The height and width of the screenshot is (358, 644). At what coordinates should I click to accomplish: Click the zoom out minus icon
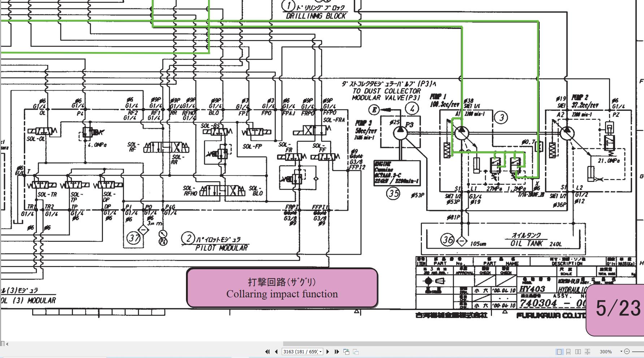[627, 352]
